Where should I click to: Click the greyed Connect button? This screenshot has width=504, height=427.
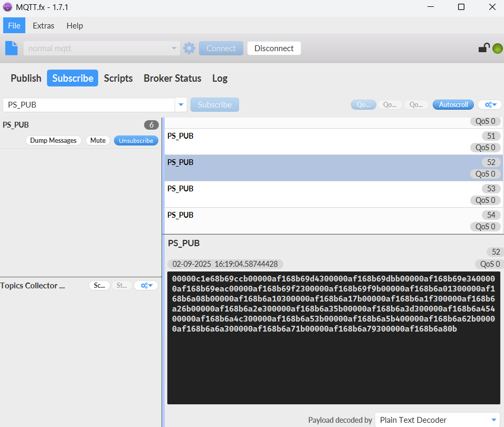(x=221, y=48)
